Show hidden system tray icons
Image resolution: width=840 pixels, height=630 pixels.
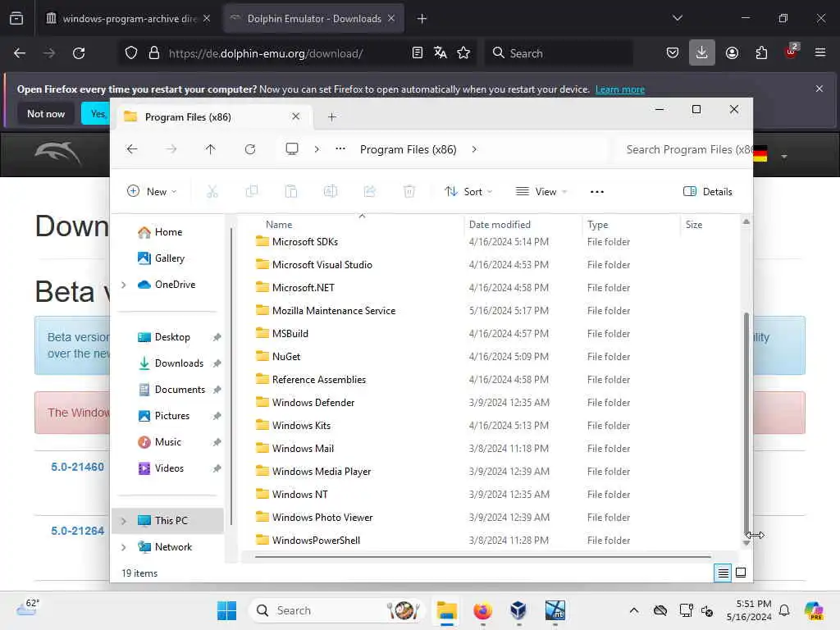click(x=634, y=610)
